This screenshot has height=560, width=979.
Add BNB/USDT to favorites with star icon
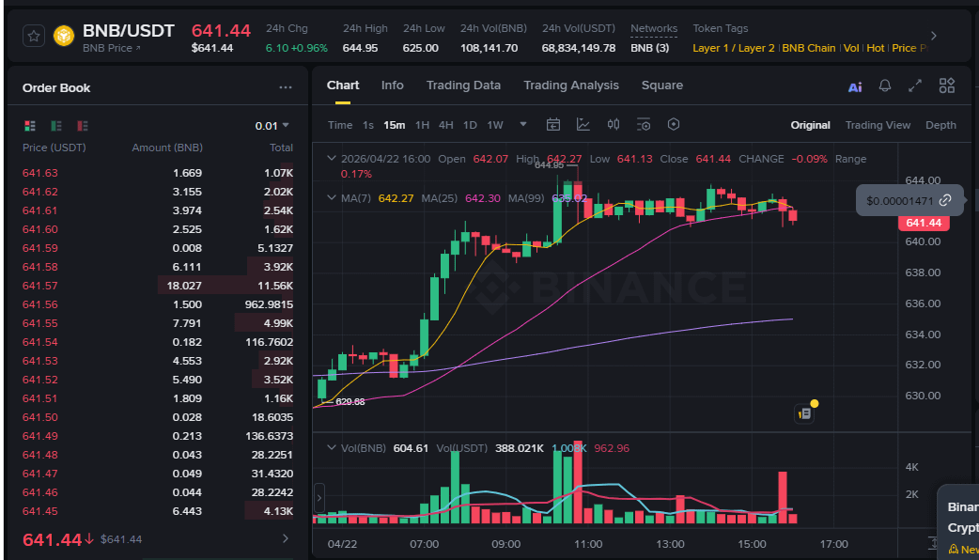pyautogui.click(x=34, y=37)
